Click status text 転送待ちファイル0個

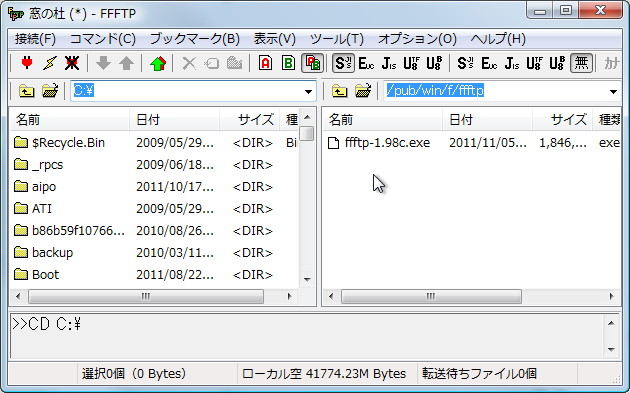coord(479,374)
